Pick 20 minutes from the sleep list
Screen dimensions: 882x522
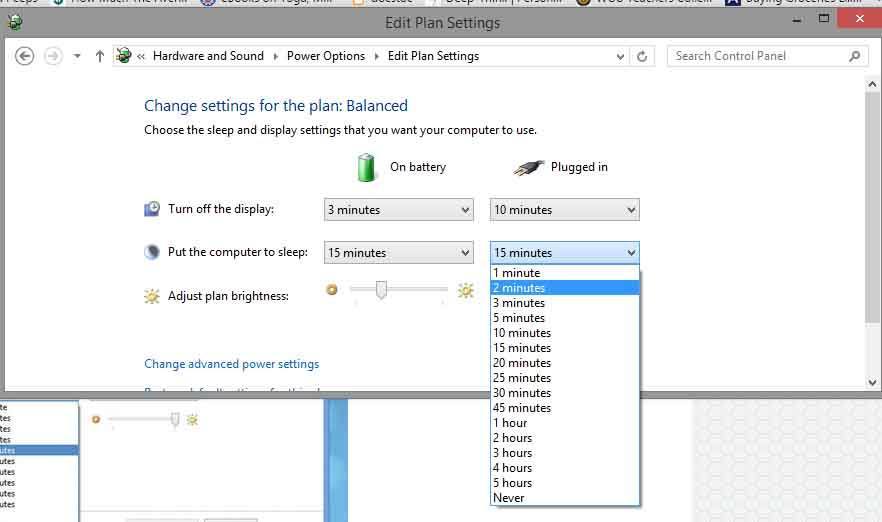565,363
